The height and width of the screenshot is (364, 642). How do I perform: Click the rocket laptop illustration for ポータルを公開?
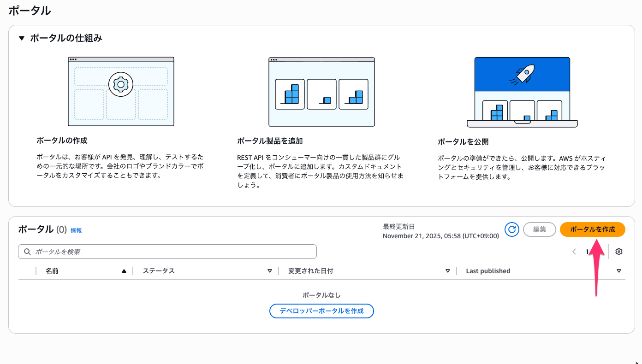[522, 92]
